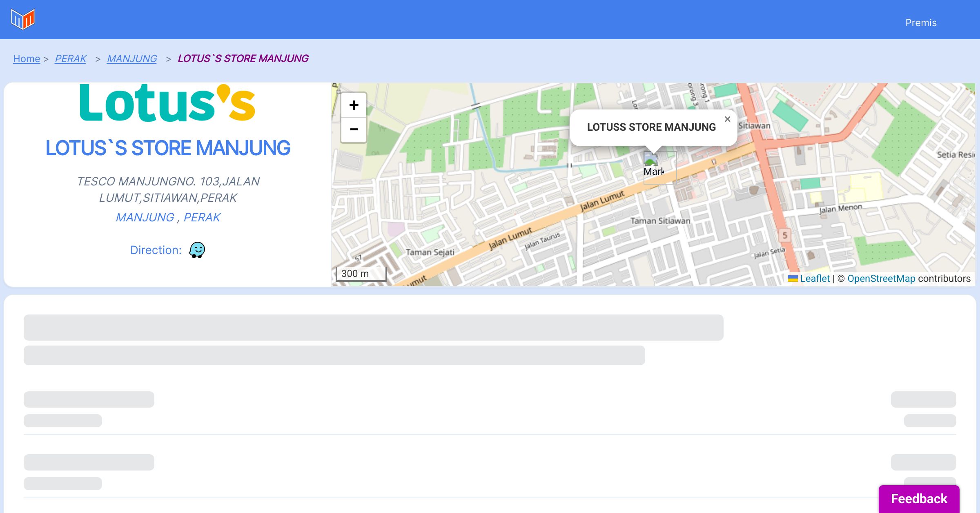
Task: Close the LOTUSS STORE MANJUNG popup
Action: point(727,119)
